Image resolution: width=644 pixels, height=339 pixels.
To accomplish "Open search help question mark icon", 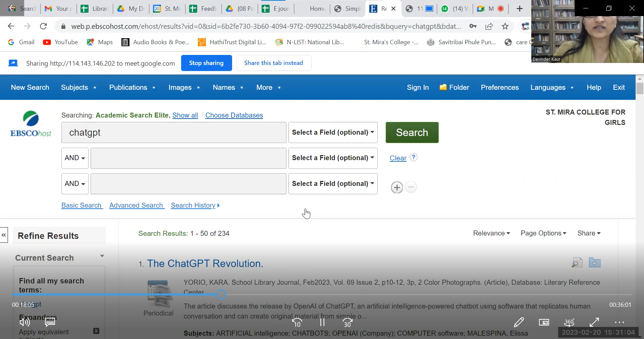I will [x=414, y=157].
